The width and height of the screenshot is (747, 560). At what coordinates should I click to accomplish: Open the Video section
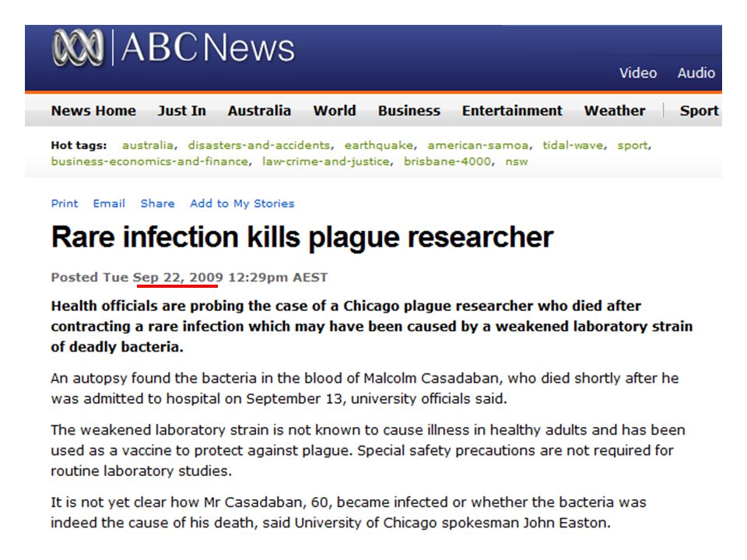coord(637,73)
